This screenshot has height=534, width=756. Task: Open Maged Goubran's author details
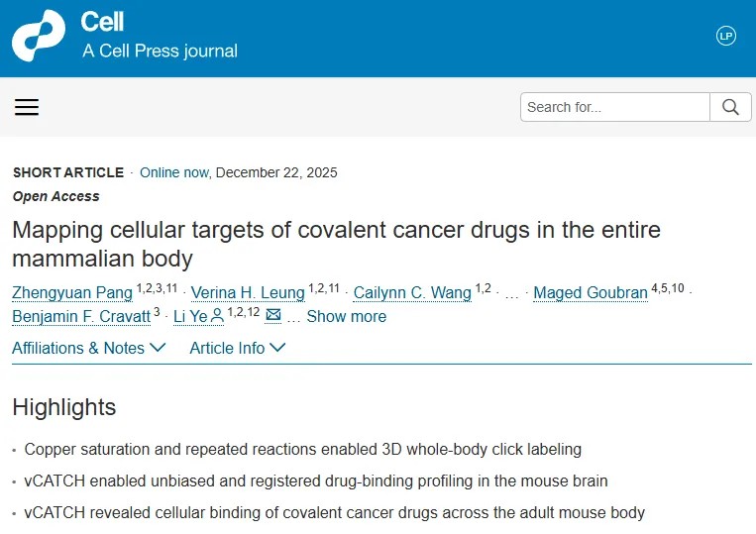(x=590, y=292)
